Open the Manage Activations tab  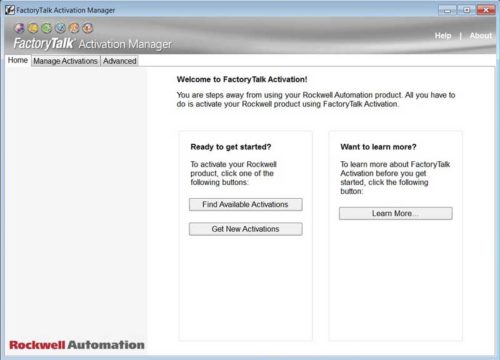(x=65, y=61)
